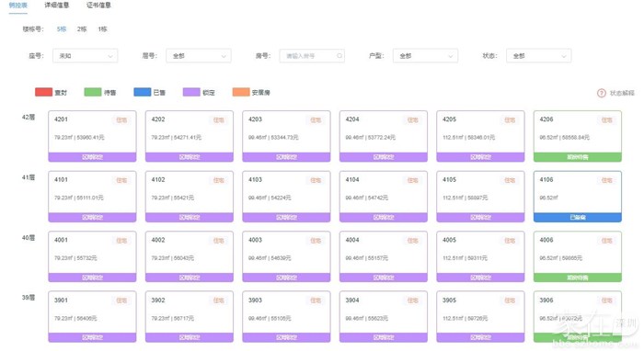Screen dimensions: 644x351
Task: Click the 待售 legend label text
Action: [110, 93]
